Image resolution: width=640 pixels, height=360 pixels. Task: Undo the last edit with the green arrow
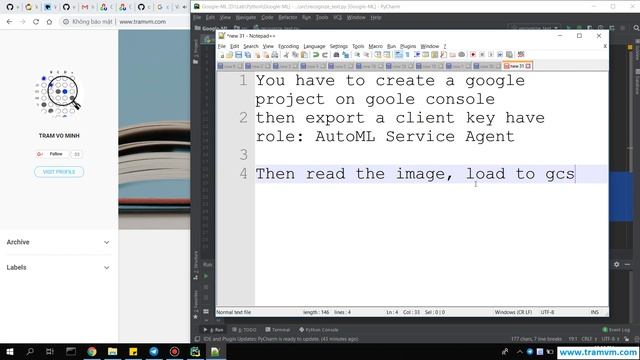[x=316, y=55]
